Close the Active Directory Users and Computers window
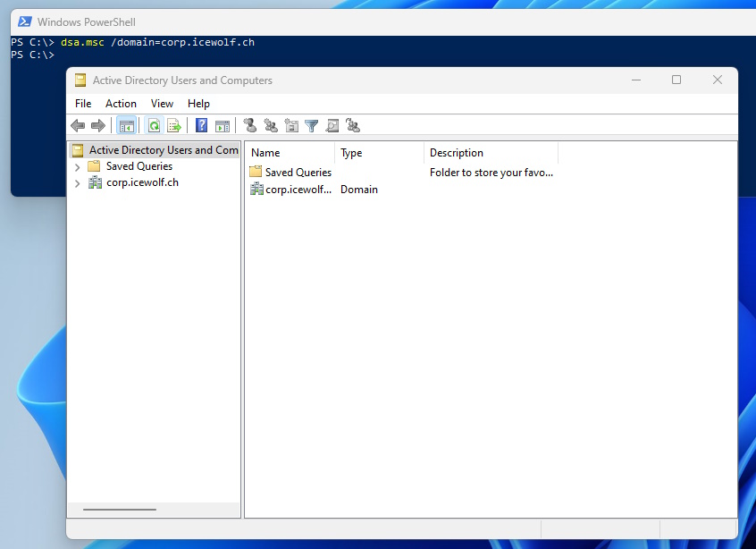 pos(718,80)
